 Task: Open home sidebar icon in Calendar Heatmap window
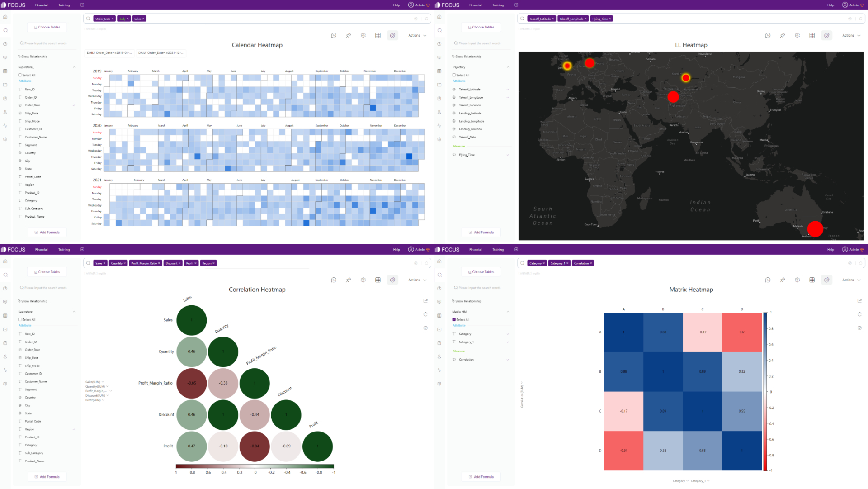(5, 17)
